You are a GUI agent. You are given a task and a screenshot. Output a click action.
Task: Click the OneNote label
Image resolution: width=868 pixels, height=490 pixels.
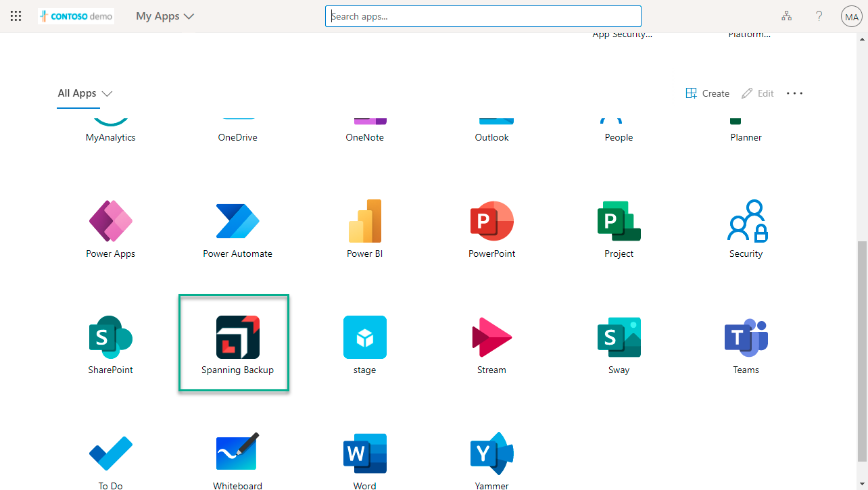pos(365,137)
